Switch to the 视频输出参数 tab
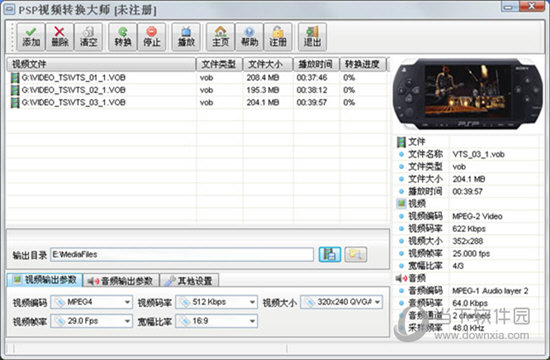550x360 pixels. (x=45, y=280)
